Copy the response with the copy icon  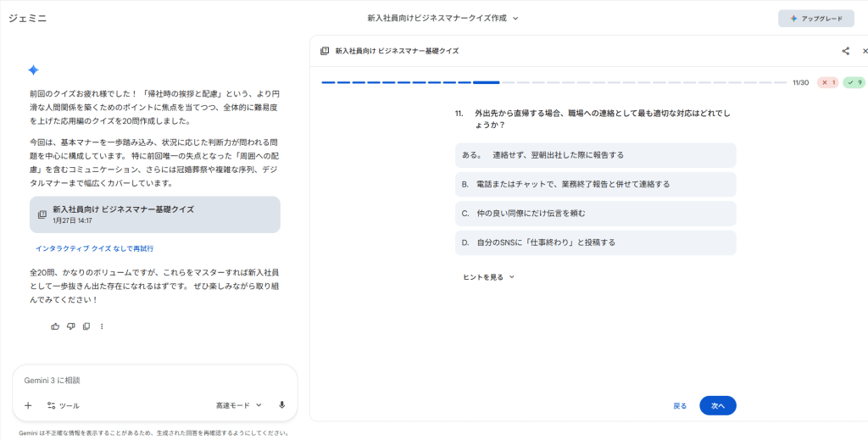click(x=86, y=326)
